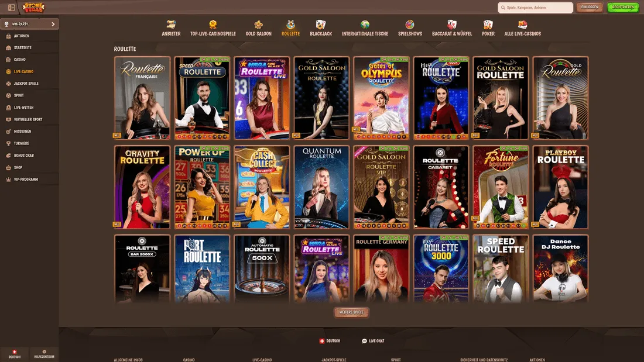Select the Roulette category icon
Viewport: 644px width, 362px height.
tap(291, 25)
